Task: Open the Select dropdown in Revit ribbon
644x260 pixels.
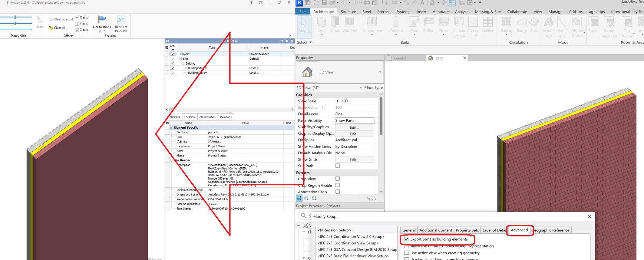Action: click(304, 42)
